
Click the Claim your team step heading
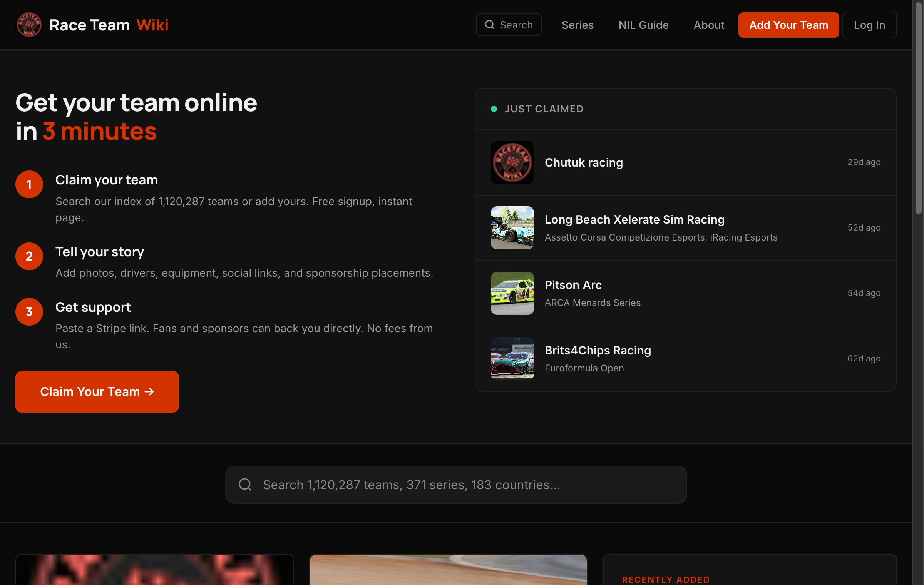[107, 180]
